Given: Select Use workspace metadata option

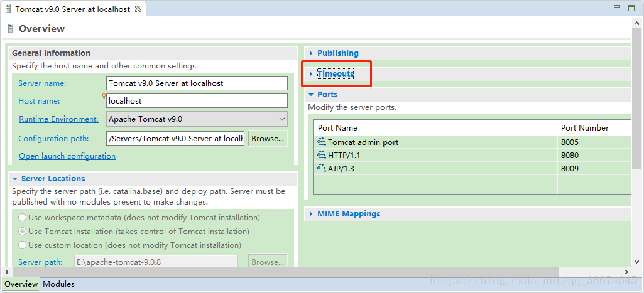Looking at the screenshot, I should pos(22,218).
